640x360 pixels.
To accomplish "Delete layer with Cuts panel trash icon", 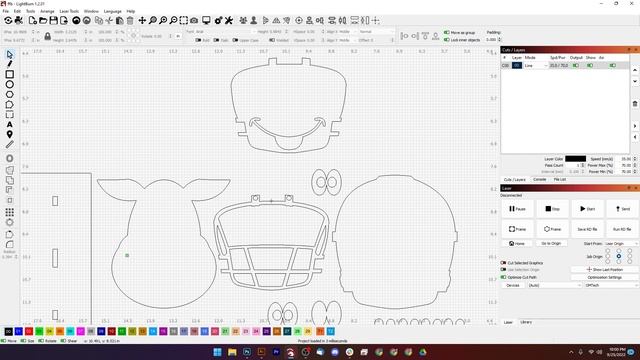I will pos(635,104).
